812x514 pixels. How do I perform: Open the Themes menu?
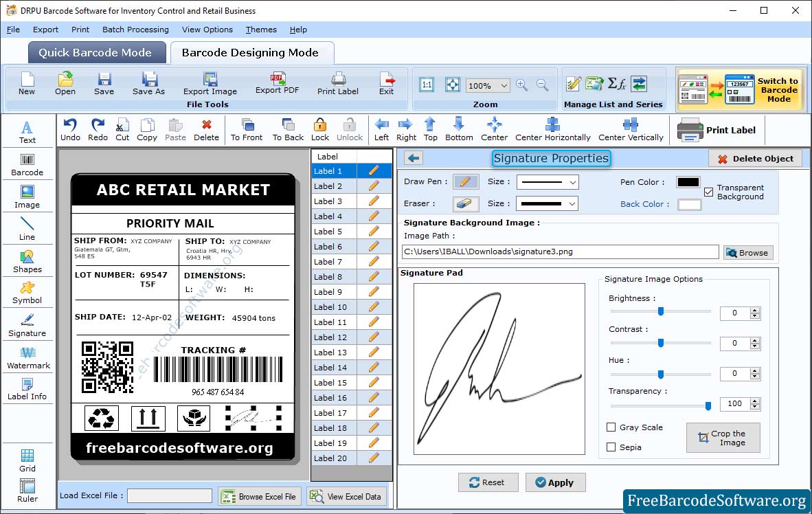(261, 30)
